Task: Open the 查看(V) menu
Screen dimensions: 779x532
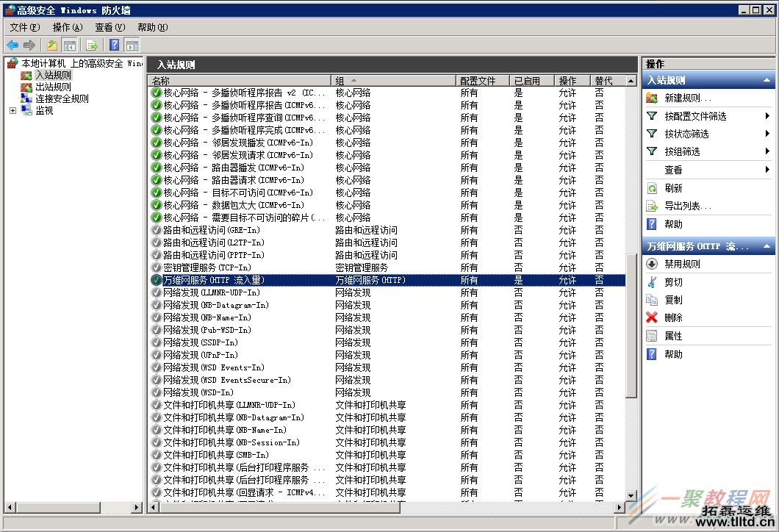Action: point(110,27)
